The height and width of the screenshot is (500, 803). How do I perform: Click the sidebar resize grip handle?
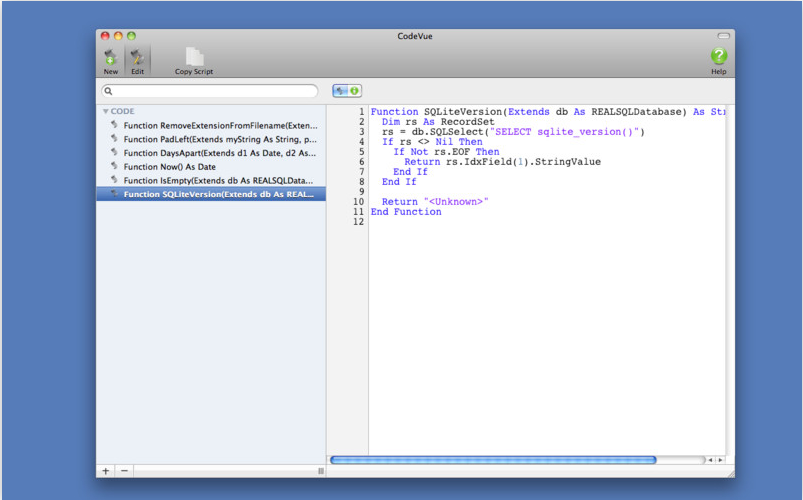[321, 471]
